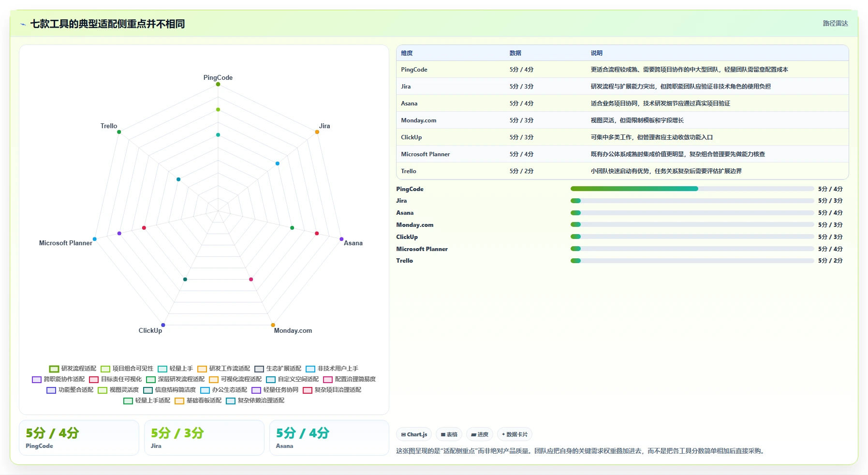Viewport: 868px width, 475px height.
Task: Click the 表格 chip
Action: [449, 434]
